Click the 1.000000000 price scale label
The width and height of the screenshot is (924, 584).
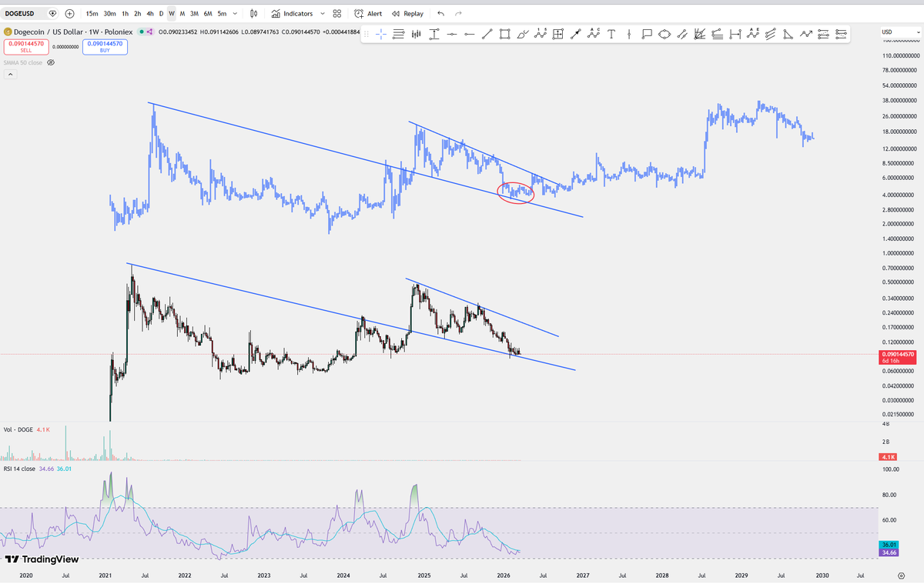897,252
